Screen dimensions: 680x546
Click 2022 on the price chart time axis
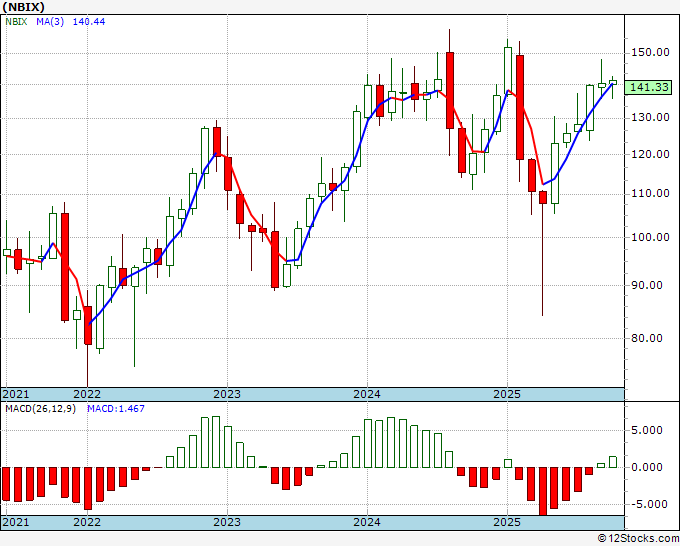(x=87, y=394)
